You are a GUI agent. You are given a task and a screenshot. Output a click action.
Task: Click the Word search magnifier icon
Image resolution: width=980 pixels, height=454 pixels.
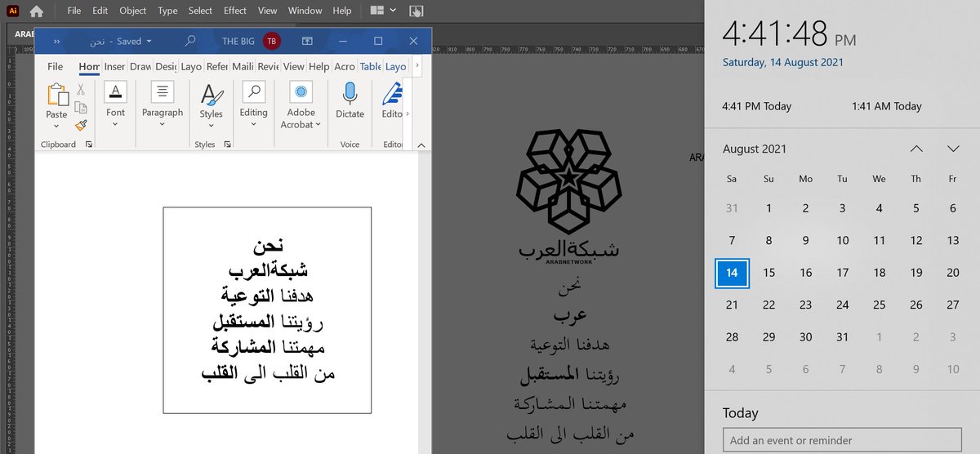190,41
